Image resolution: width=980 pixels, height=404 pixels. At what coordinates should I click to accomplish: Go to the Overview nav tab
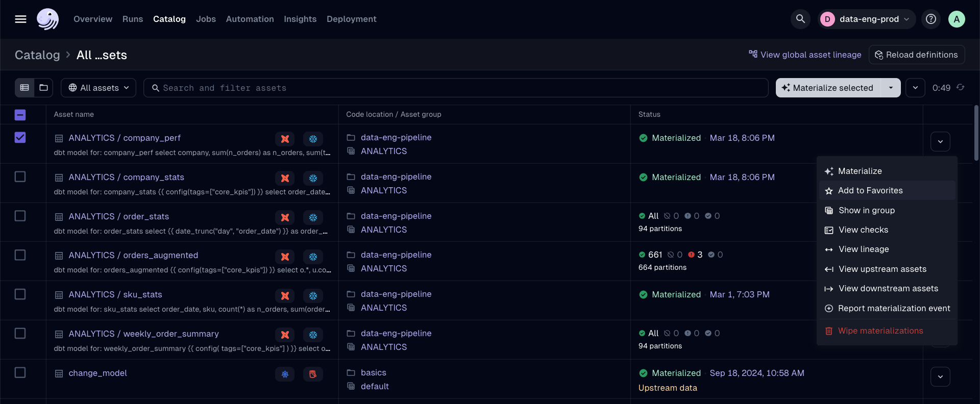pos(93,19)
